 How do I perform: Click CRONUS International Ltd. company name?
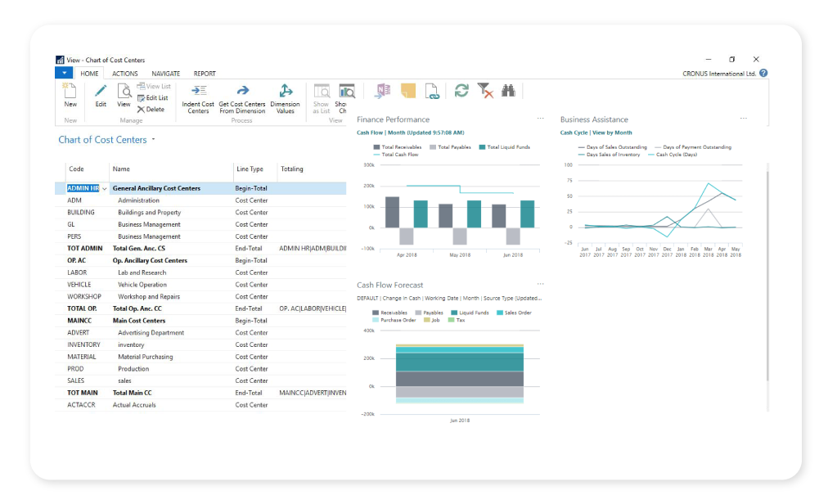point(719,74)
